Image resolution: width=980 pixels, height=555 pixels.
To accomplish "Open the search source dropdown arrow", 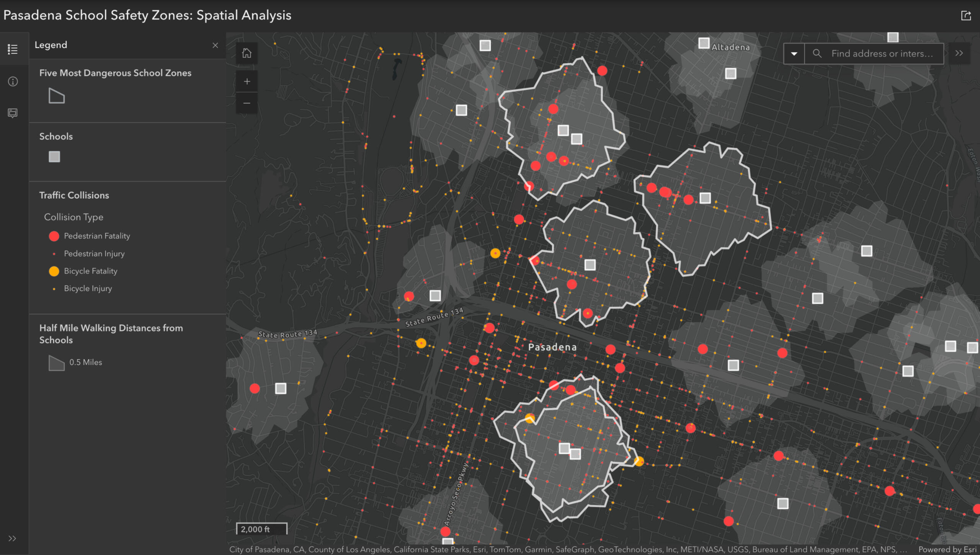I will [x=794, y=54].
